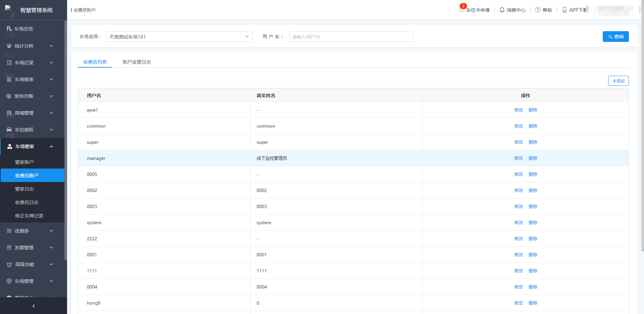Viewport: 644px width, 314px height.
Task: Click the 财务对账 yen icon
Action: [x=9, y=96]
